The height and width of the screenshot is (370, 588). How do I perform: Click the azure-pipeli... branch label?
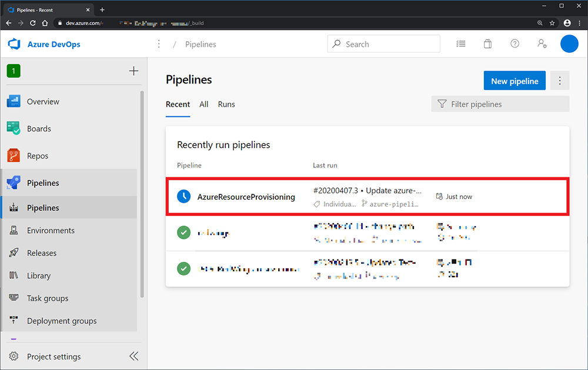[394, 204]
